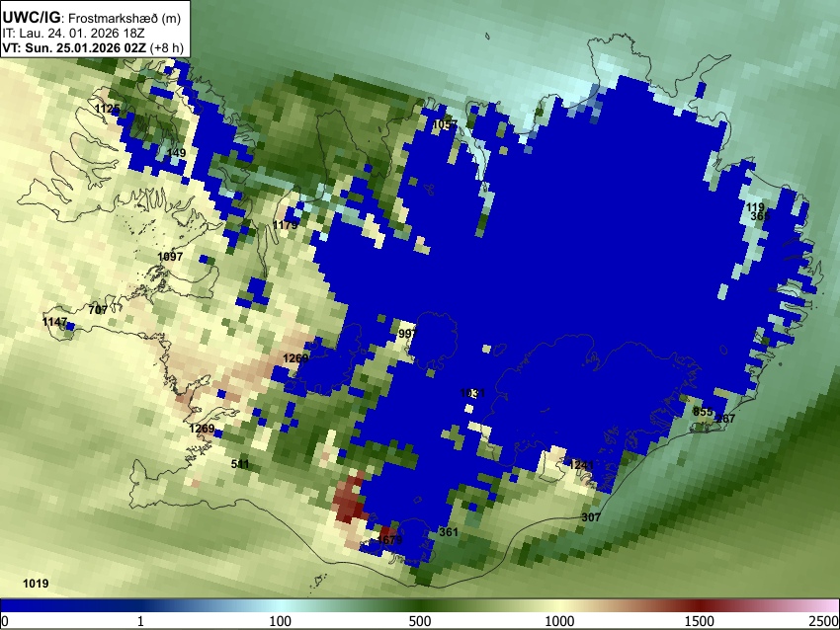The height and width of the screenshot is (630, 840).
Task: Click the map value 267 in the southeast
Action: 725,419
